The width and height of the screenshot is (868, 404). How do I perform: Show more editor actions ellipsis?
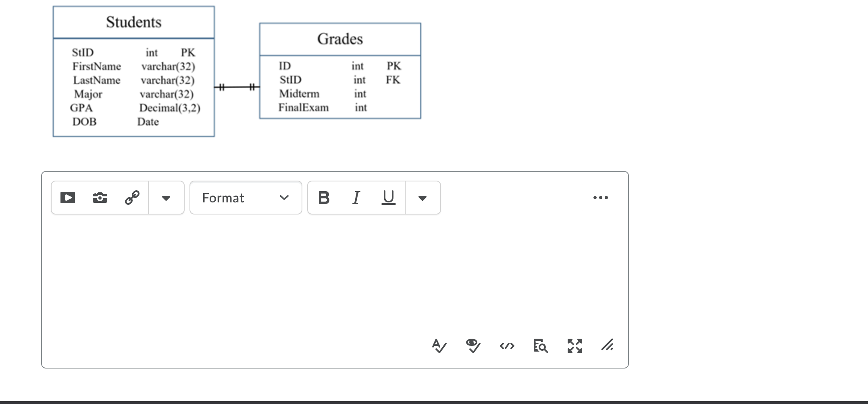[601, 198]
